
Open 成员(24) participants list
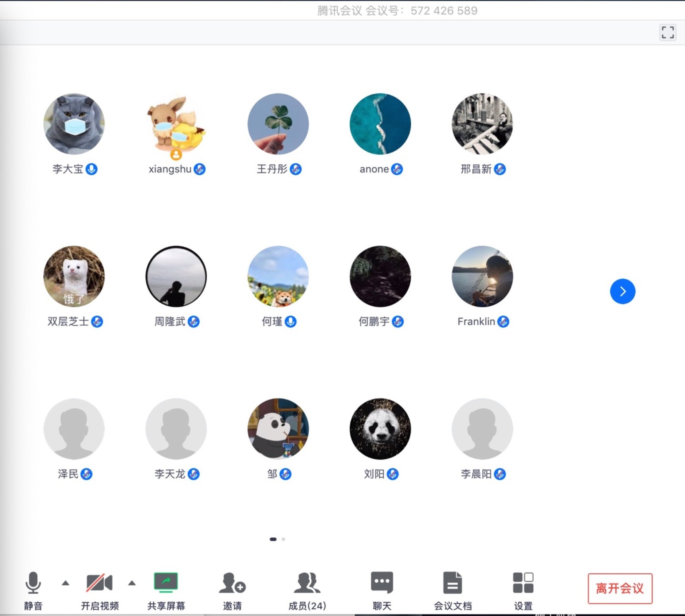click(x=307, y=583)
